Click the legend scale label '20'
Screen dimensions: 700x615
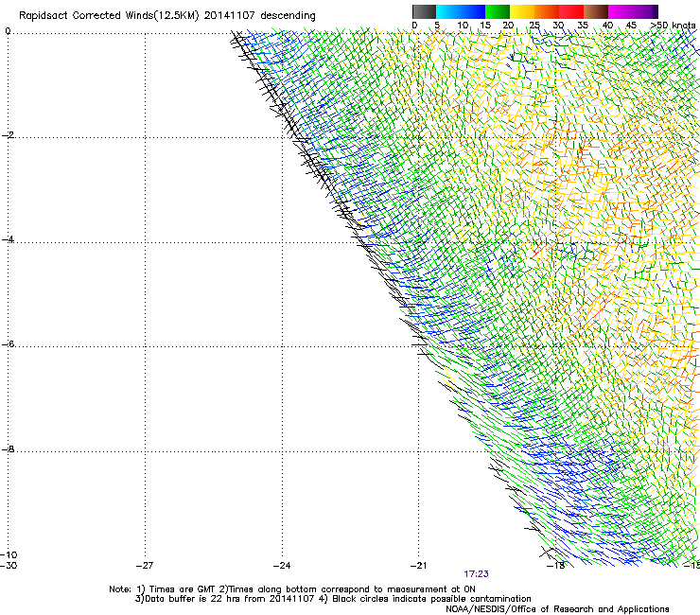click(x=509, y=26)
